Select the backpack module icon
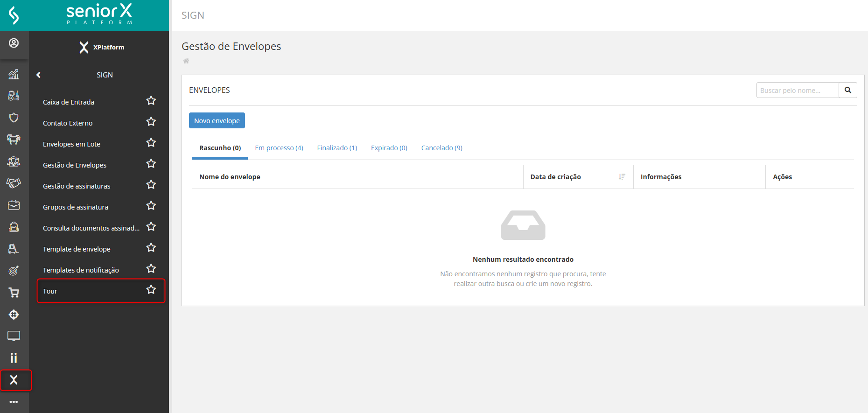This screenshot has width=868, height=413. coord(14,227)
